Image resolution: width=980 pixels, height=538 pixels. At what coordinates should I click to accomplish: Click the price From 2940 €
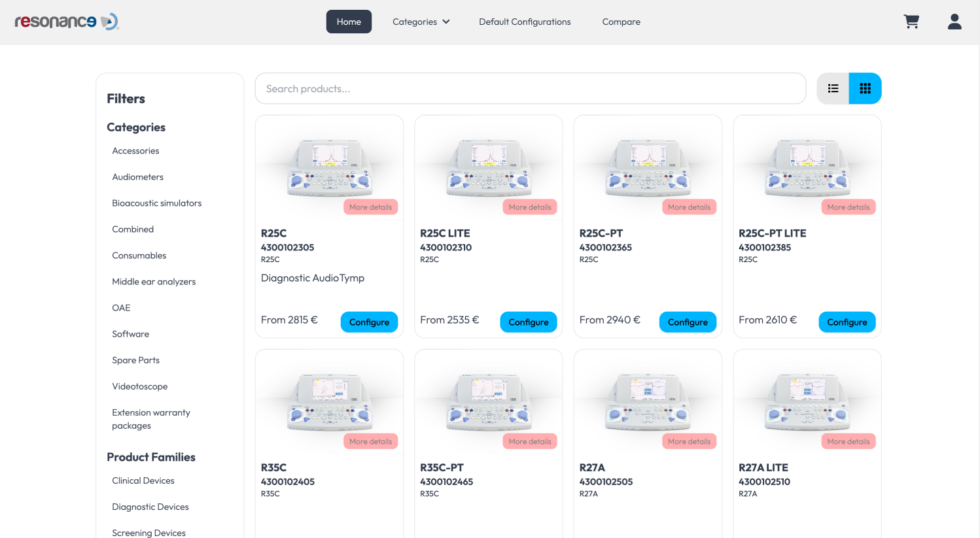pyautogui.click(x=610, y=320)
